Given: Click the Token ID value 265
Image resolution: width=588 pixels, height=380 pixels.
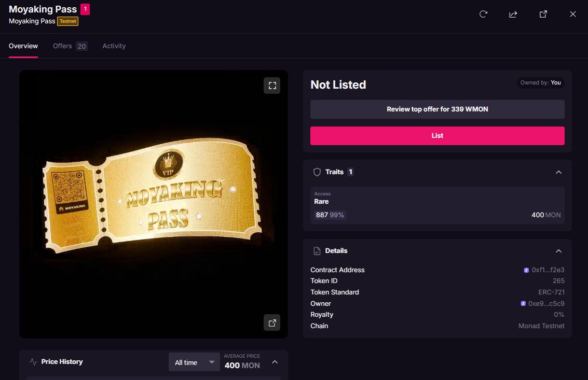Looking at the screenshot, I should 558,280.
